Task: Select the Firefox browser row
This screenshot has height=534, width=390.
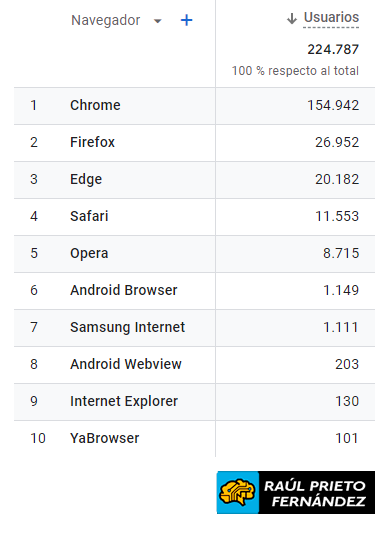Action: pos(194,143)
